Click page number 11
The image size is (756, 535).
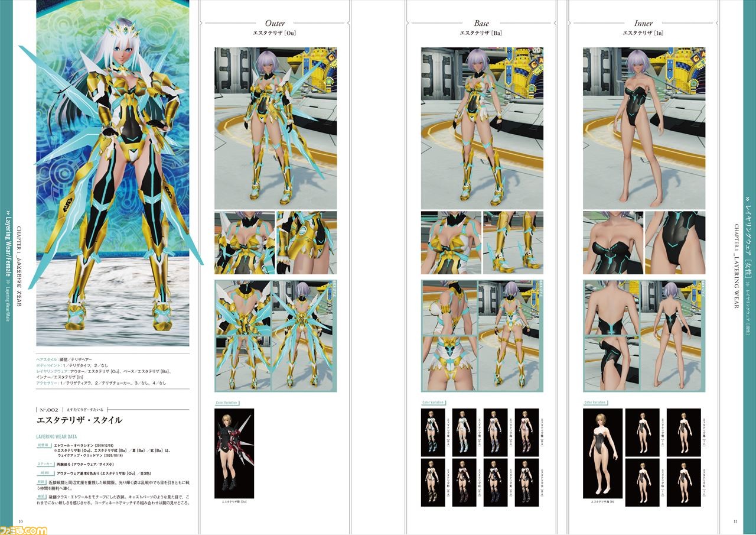pyautogui.click(x=735, y=521)
